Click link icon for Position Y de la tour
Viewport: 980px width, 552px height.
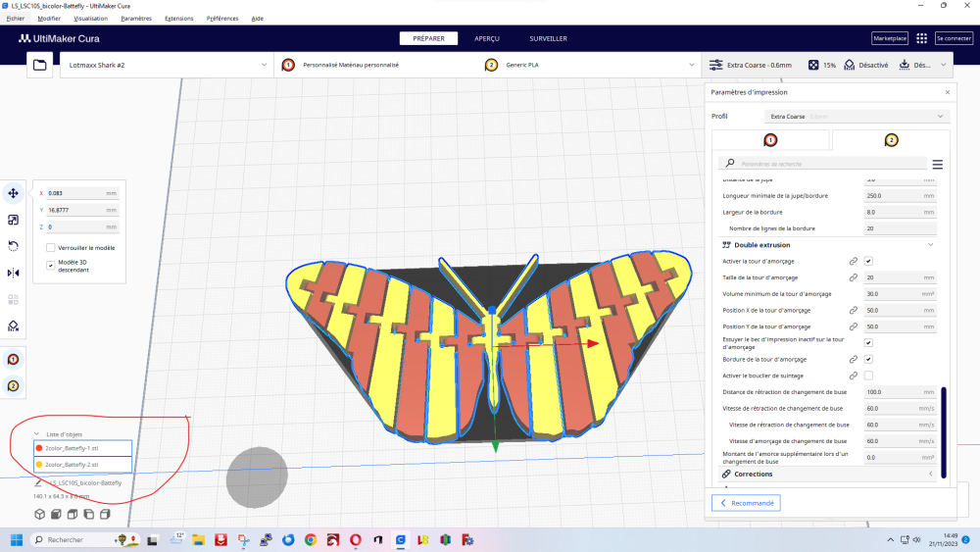854,326
